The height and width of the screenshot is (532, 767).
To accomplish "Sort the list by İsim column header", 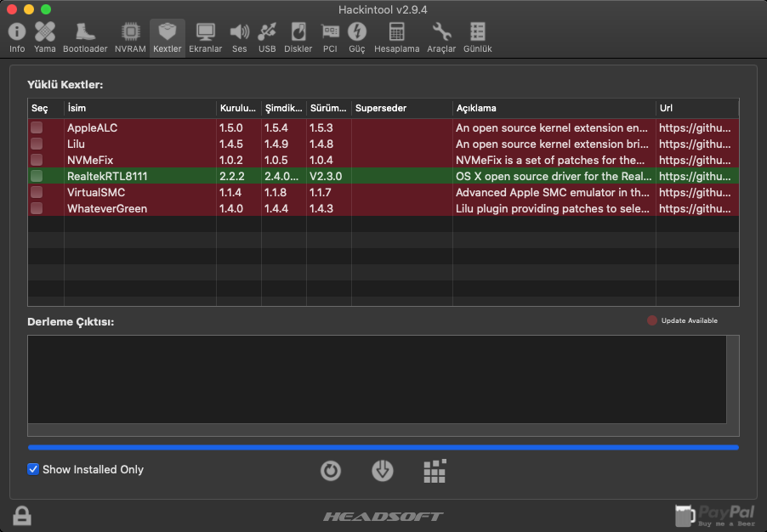I will pyautogui.click(x=139, y=109).
